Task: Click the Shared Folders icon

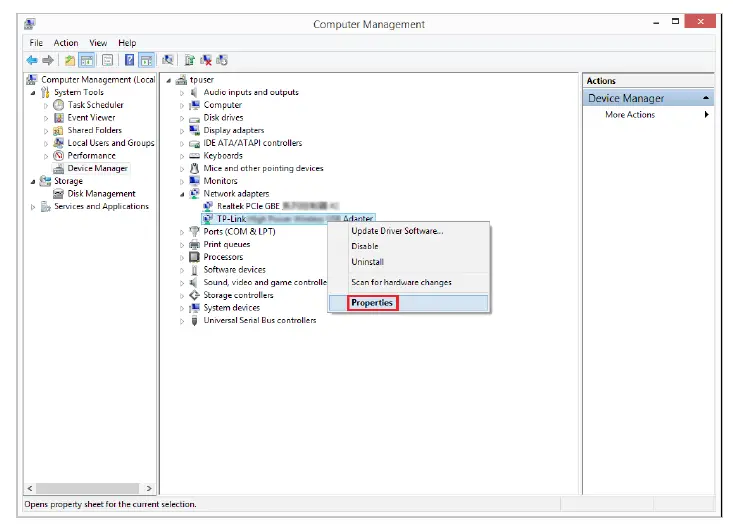Action: [58, 130]
